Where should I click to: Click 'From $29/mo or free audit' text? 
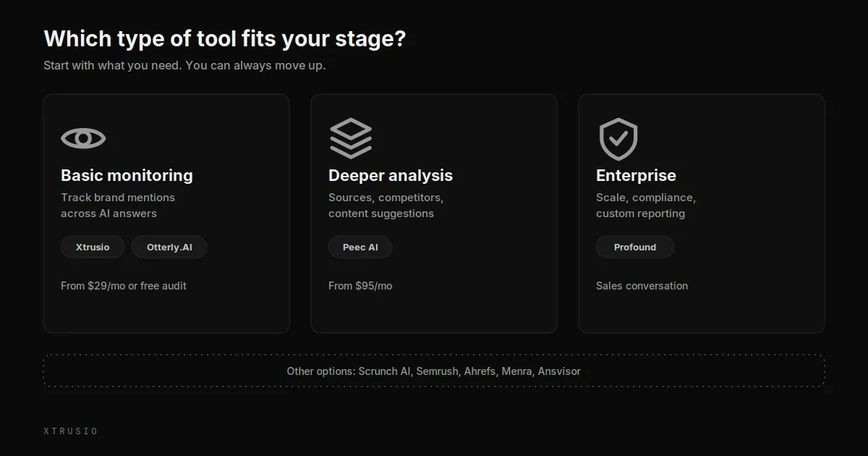tap(124, 286)
